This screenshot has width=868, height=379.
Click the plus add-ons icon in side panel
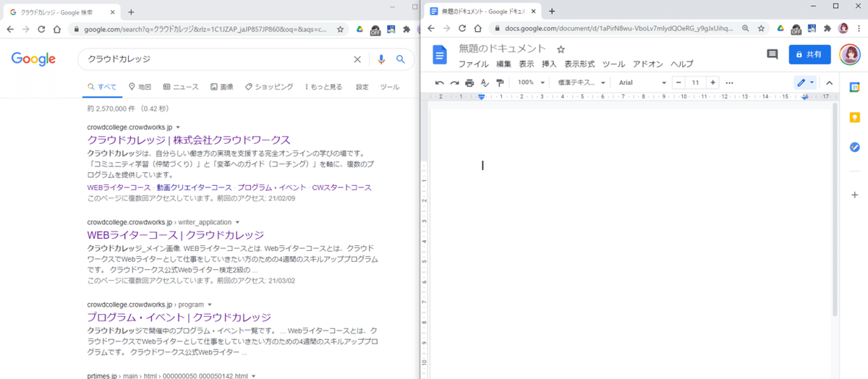(x=854, y=196)
